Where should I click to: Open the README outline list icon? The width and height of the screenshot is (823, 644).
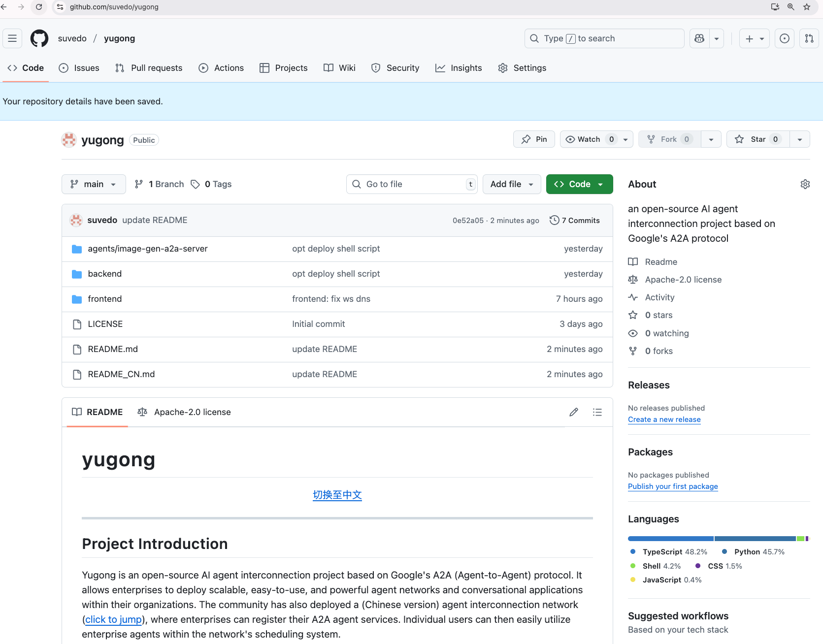(x=597, y=412)
